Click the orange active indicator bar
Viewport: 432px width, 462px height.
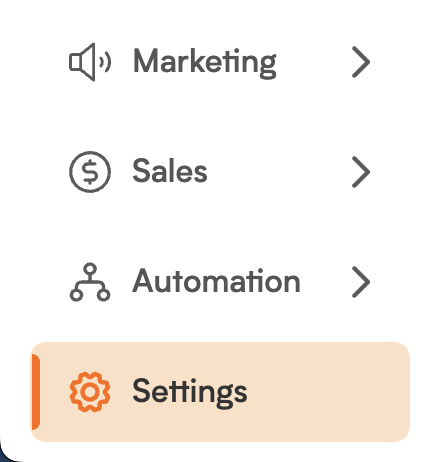[36, 392]
